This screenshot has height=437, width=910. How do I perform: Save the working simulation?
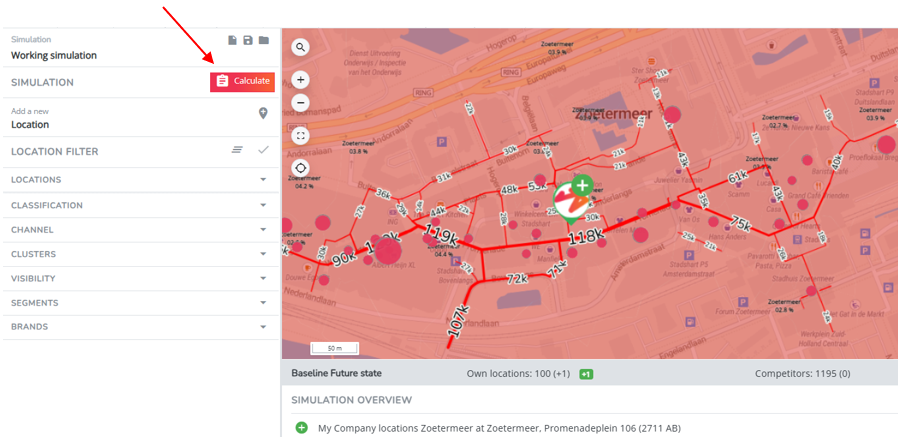pos(248,40)
